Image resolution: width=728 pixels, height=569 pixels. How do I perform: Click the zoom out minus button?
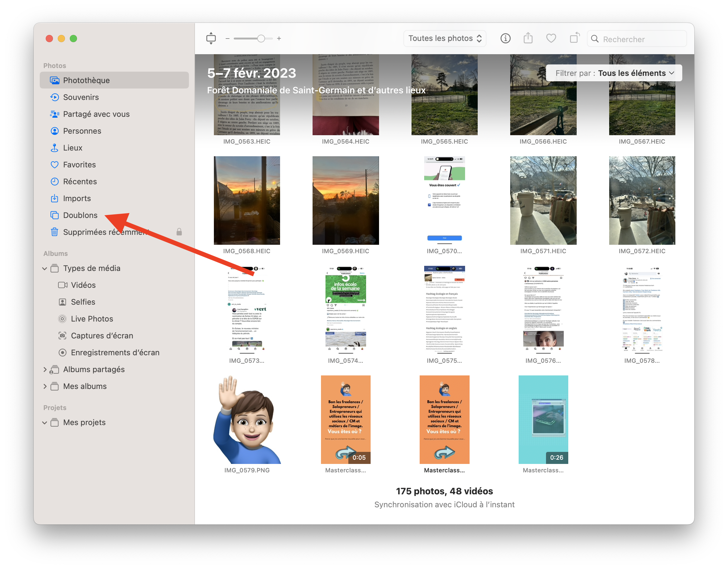coord(227,39)
